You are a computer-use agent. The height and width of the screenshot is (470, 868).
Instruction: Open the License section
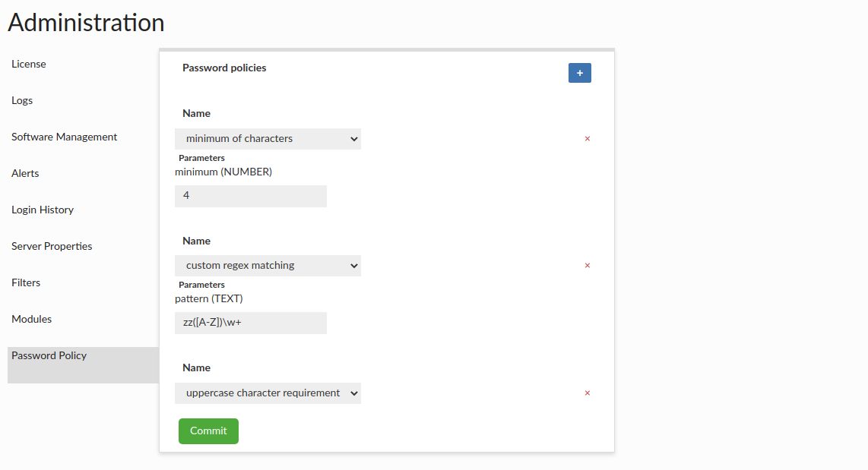click(x=29, y=65)
